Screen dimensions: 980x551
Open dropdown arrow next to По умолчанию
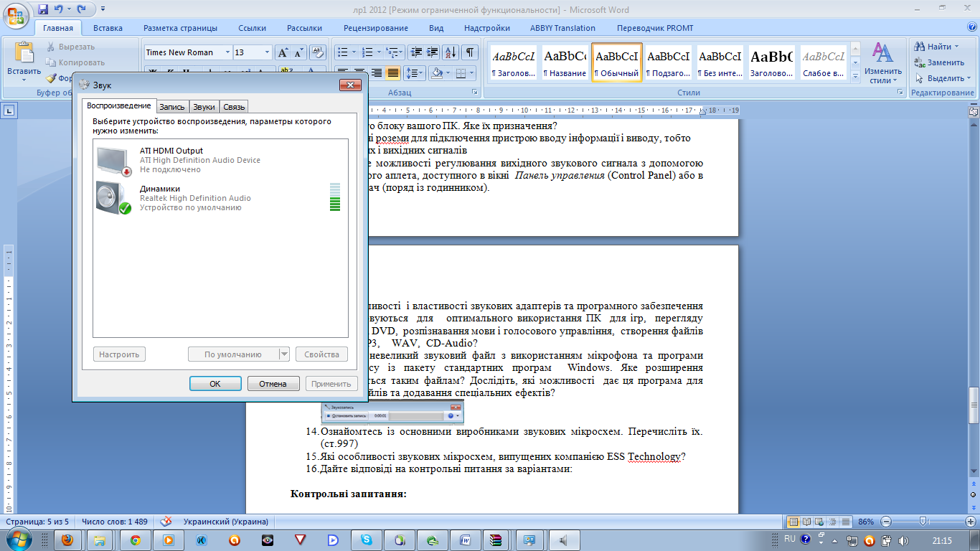pyautogui.click(x=283, y=354)
